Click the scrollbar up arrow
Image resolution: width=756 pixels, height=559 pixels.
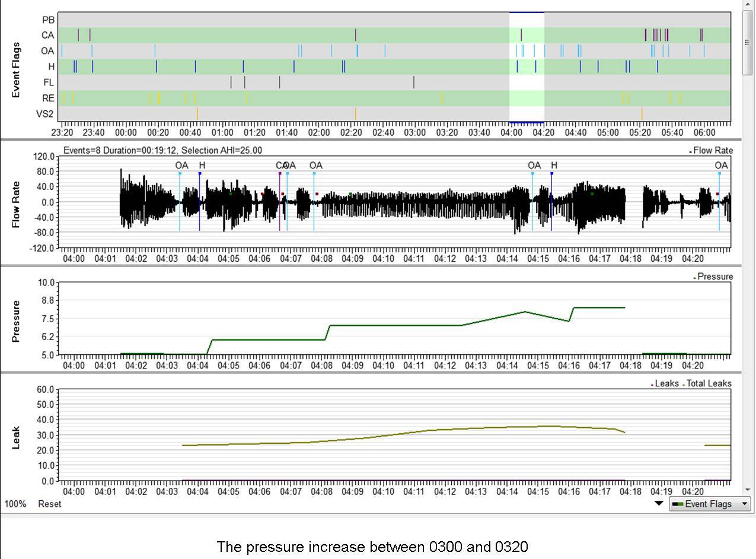click(x=747, y=5)
